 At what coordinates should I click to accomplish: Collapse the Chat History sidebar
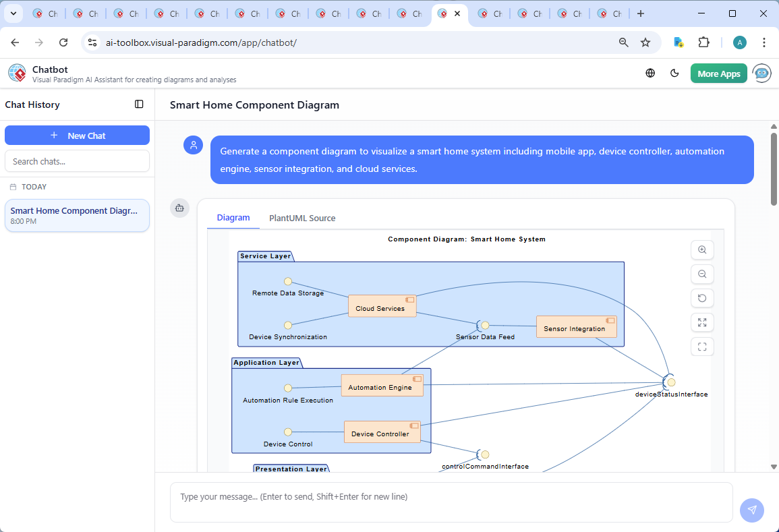click(139, 105)
